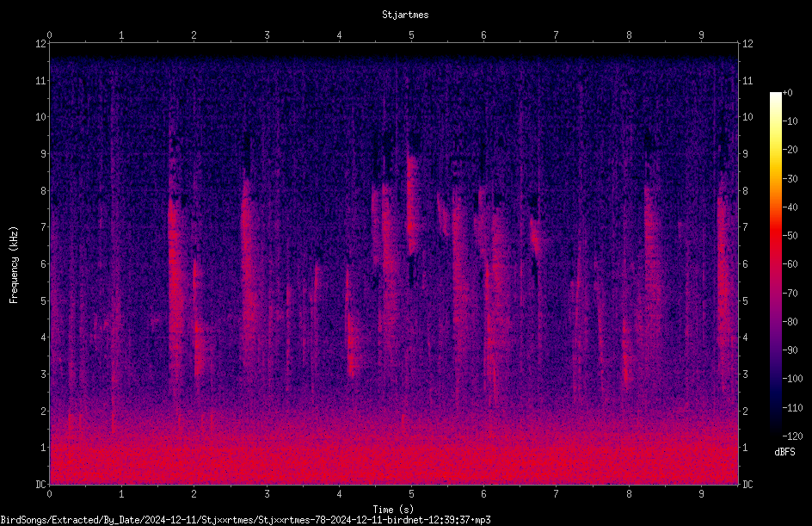The image size is (812, 526).
Task: Click the -20 yellow level on color scale
Action: click(x=790, y=150)
